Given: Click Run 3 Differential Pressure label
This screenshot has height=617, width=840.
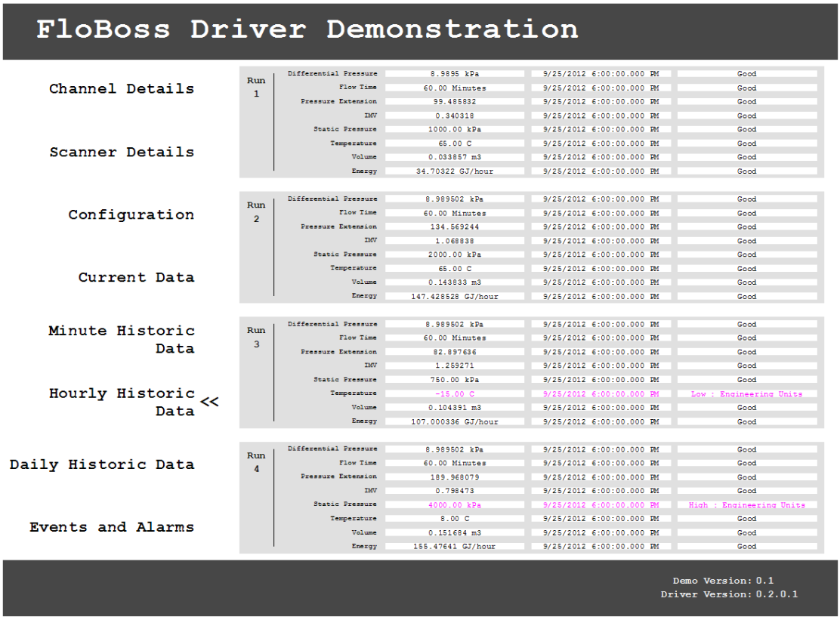Looking at the screenshot, I should (332, 324).
